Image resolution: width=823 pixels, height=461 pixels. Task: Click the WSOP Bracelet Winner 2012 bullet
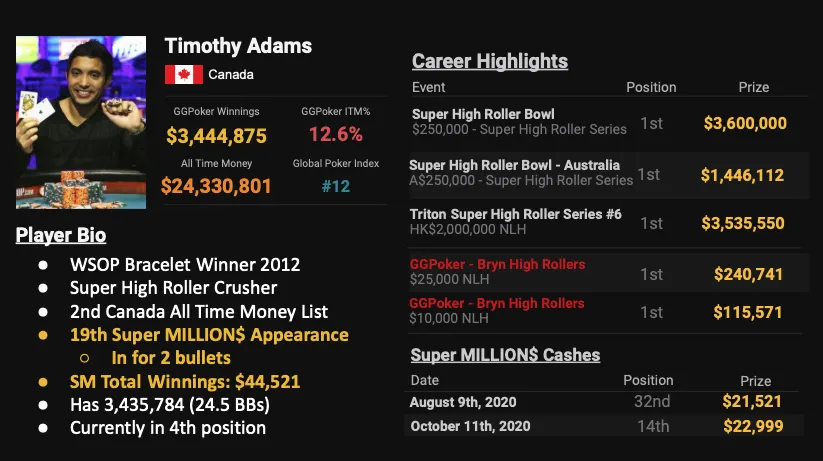point(184,266)
